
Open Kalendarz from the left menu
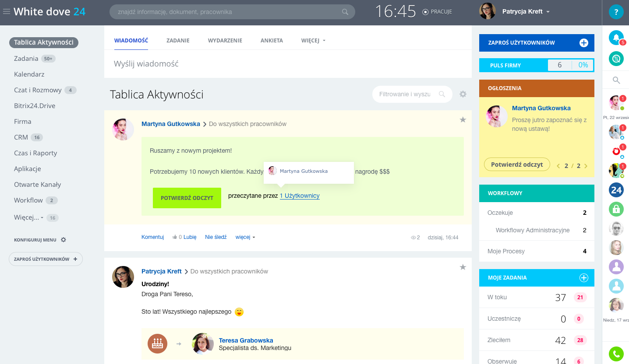(29, 74)
